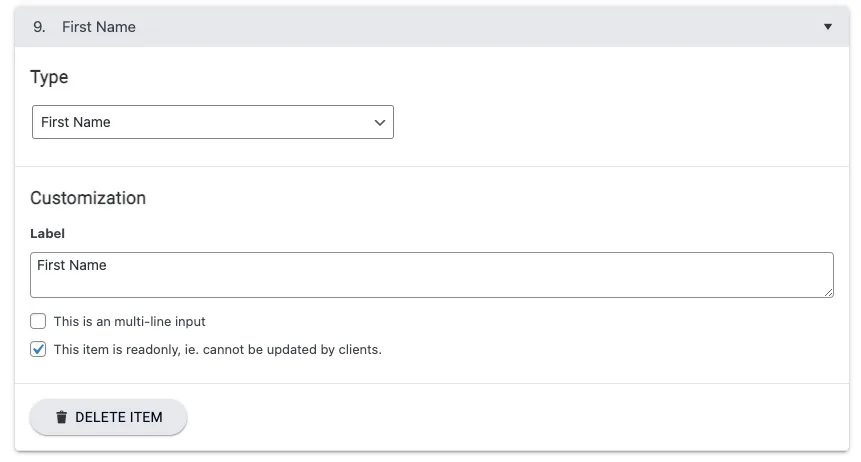Image resolution: width=861 pixels, height=462 pixels.
Task: Click the chevron arrow in Type select
Action: 379,122
